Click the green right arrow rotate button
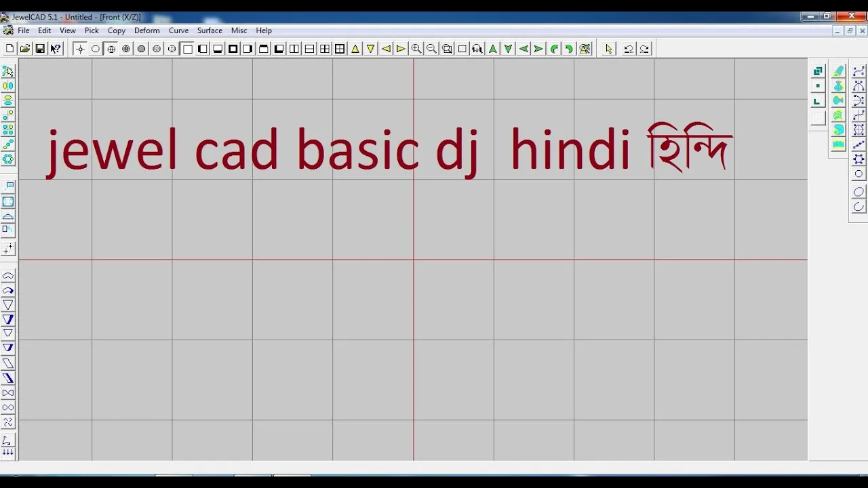 pos(538,49)
